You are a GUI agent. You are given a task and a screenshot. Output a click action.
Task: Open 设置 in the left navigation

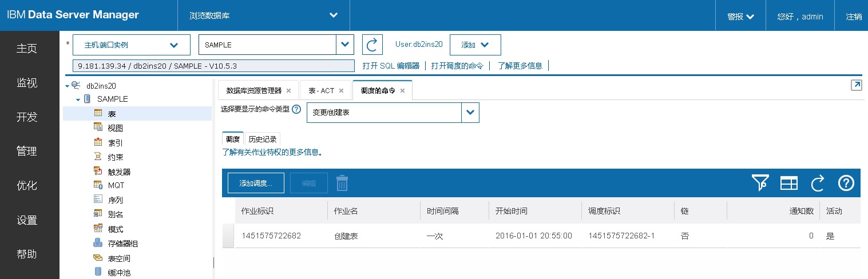(x=27, y=220)
